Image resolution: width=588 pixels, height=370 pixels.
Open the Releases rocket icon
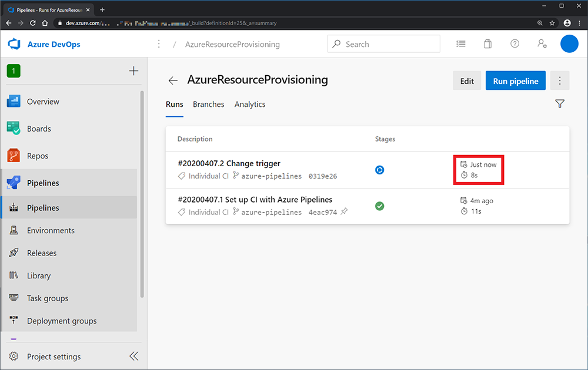coord(14,253)
